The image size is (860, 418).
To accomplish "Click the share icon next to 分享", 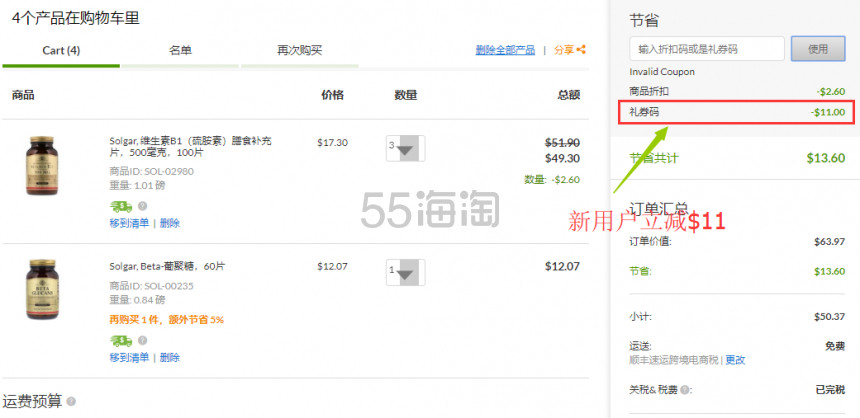I will point(581,49).
